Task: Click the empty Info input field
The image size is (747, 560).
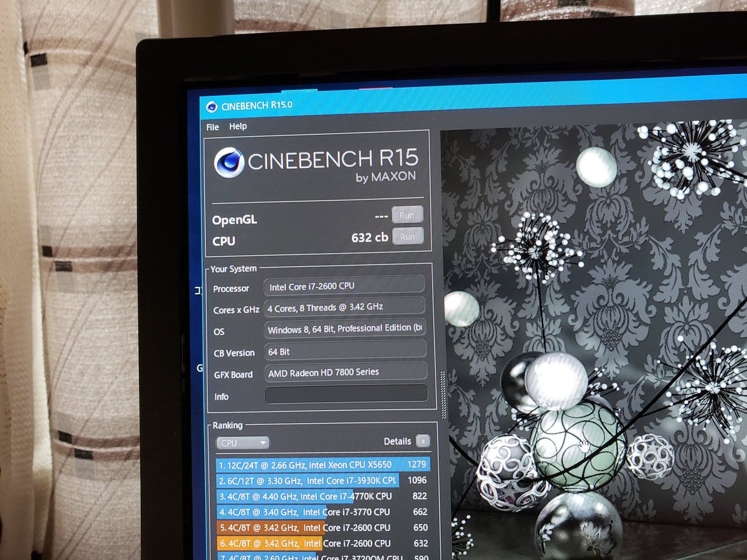Action: click(346, 394)
